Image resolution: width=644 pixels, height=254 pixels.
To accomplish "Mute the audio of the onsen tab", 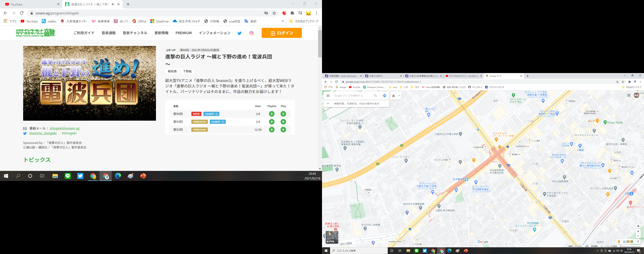I will coord(113,4).
